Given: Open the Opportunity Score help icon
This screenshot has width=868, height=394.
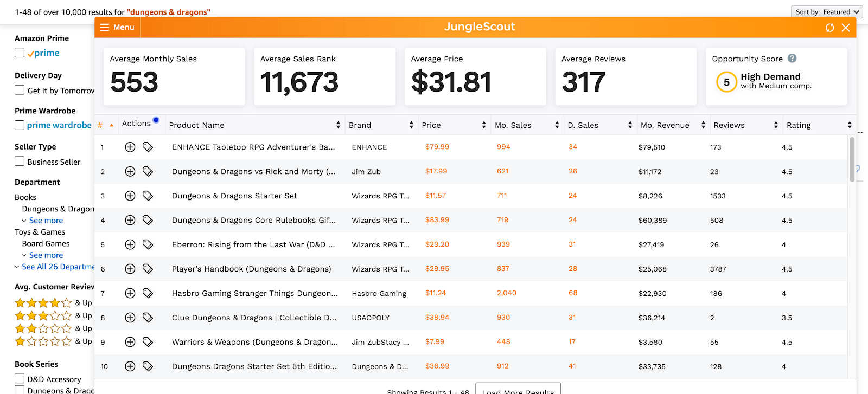Looking at the screenshot, I should pyautogui.click(x=792, y=59).
